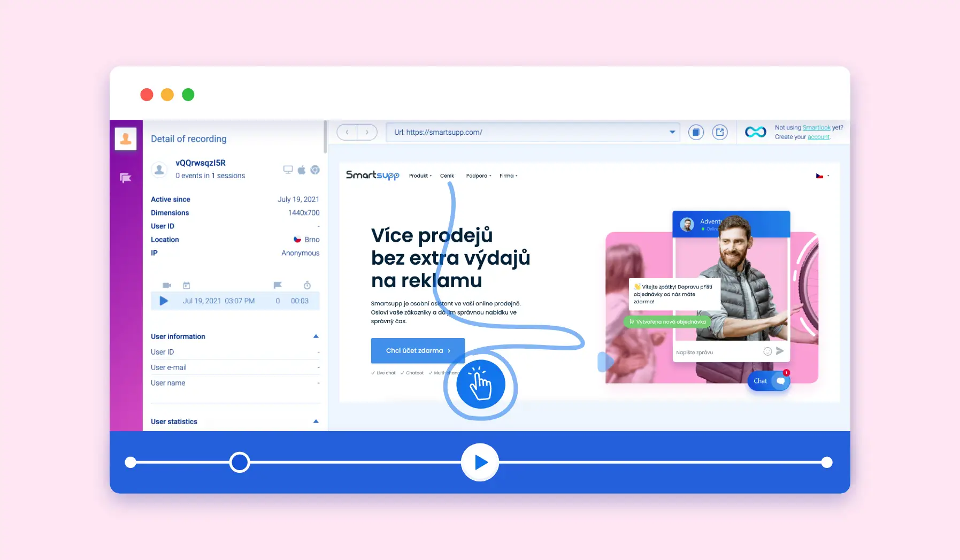The image size is (960, 560).
Task: Open the Podpora dropdown menu
Action: [479, 176]
